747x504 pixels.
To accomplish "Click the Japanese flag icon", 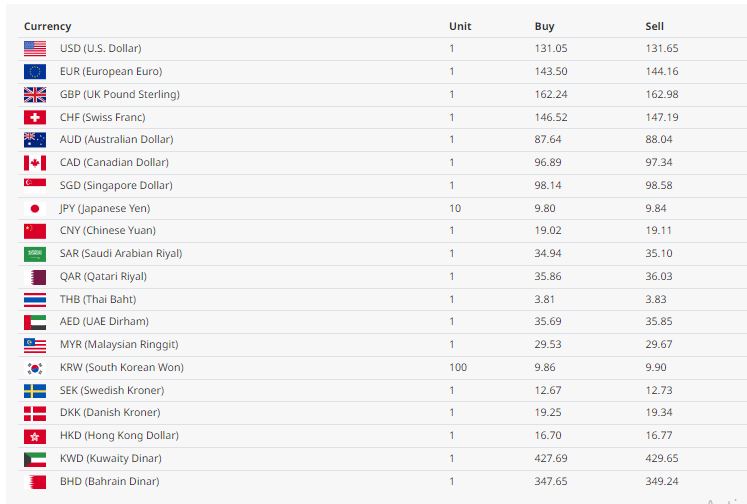I will point(35,208).
